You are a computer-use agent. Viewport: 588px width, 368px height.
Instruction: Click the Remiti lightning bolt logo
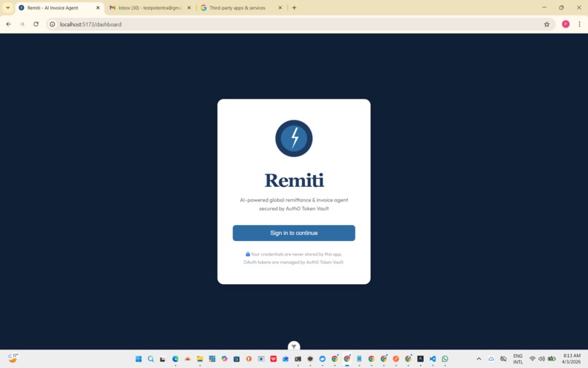[293, 138]
